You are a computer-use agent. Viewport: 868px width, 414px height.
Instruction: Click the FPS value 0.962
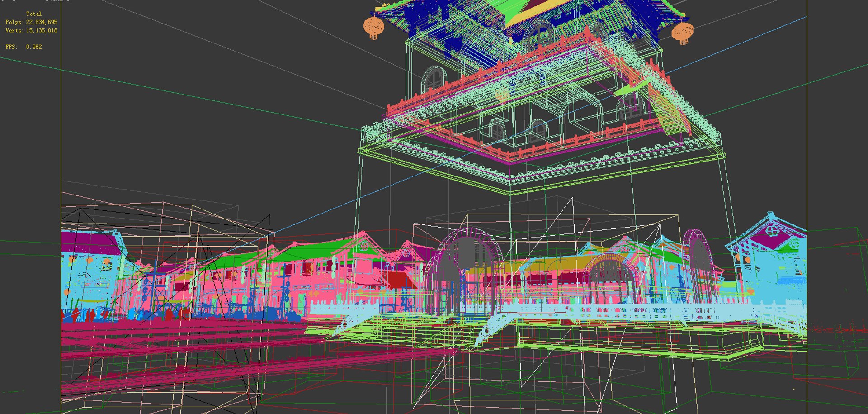click(x=34, y=47)
